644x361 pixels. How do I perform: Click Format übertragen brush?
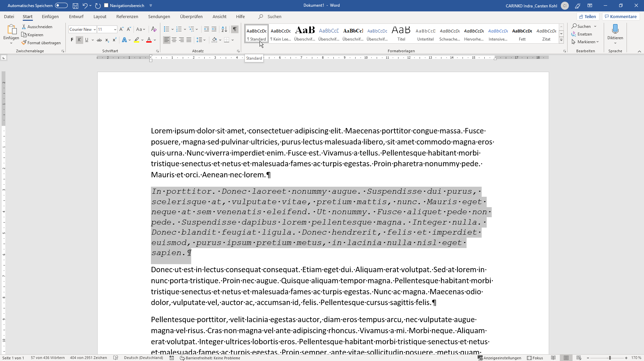[41, 43]
